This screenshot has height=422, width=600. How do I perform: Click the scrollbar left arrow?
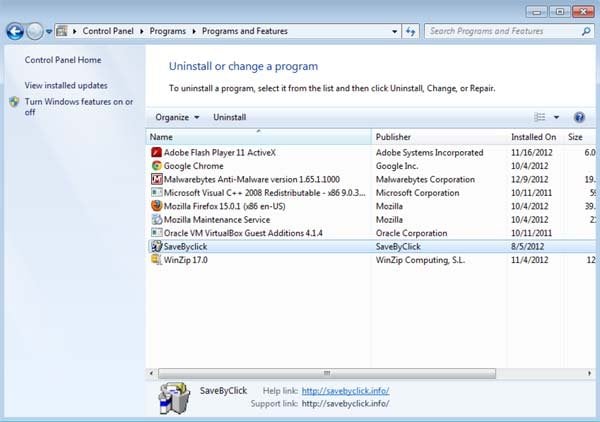151,373
